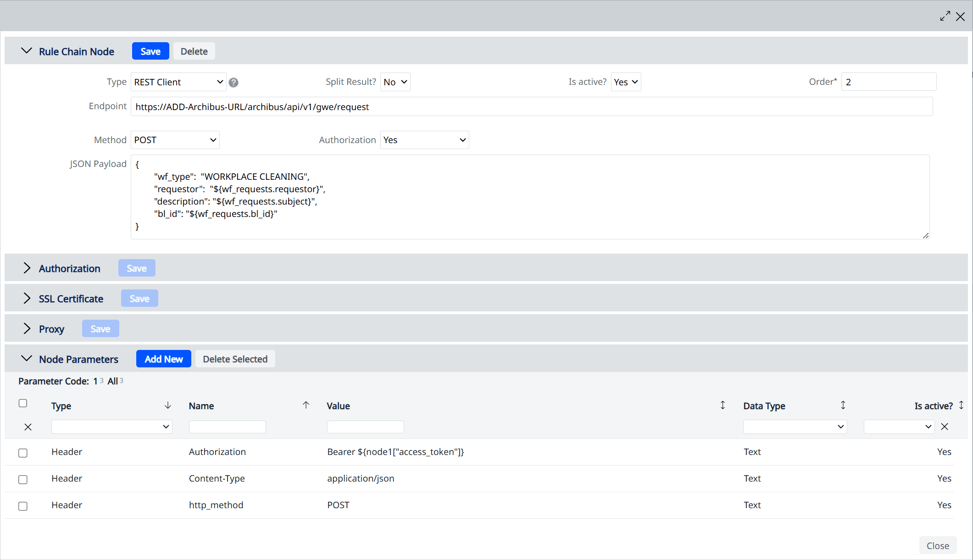Save the Authorization section

coord(137,268)
